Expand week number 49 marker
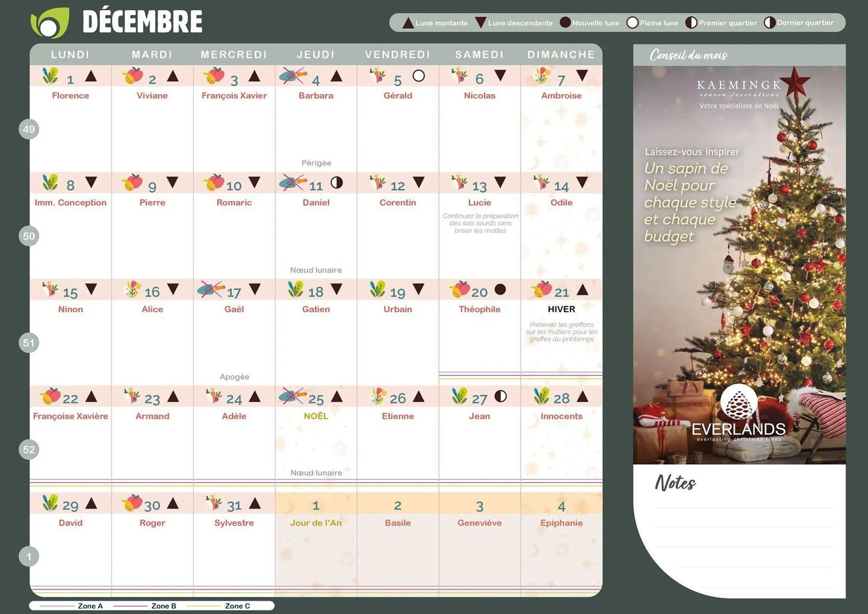Screen dimensions: 868x614 29,129
